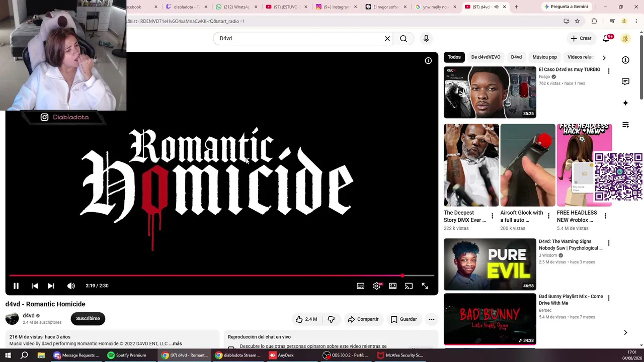644x362 pixels.
Task: Enter fullscreen mode in the video player
Action: (x=425, y=286)
